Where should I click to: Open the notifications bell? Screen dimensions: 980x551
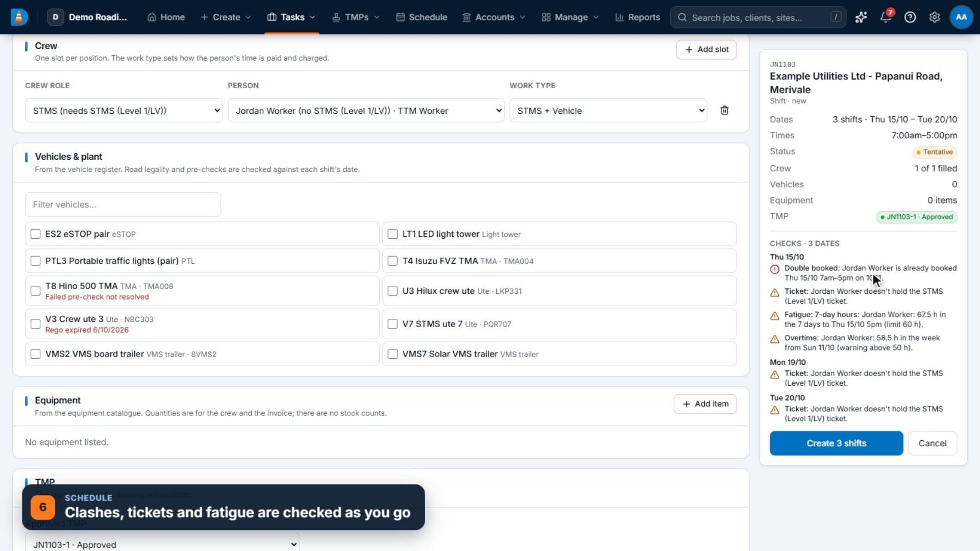click(886, 17)
